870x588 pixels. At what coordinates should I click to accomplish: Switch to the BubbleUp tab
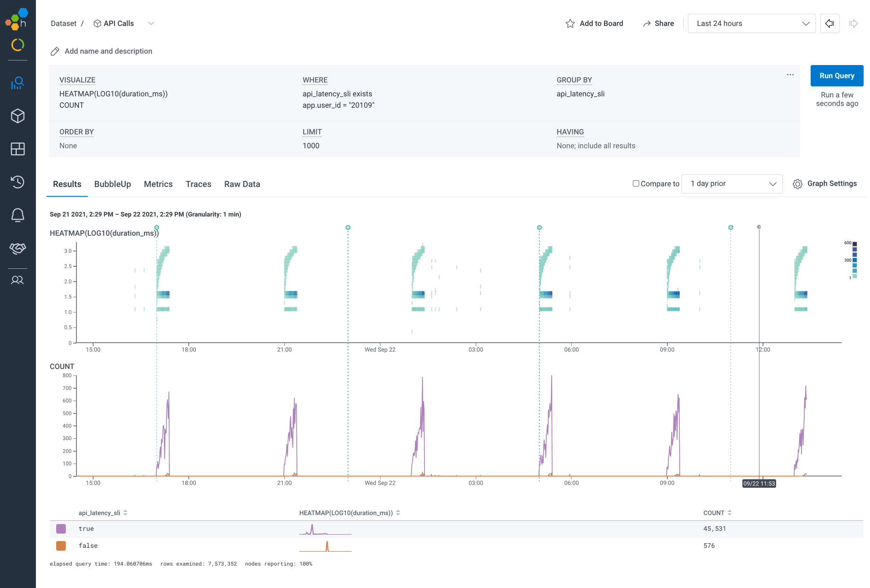coord(112,184)
